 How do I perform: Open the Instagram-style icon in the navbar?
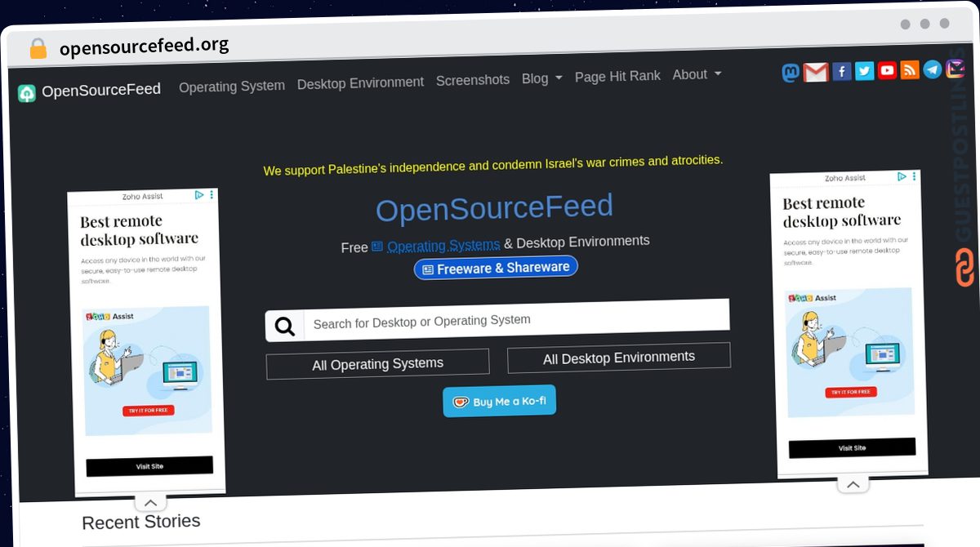(955, 69)
